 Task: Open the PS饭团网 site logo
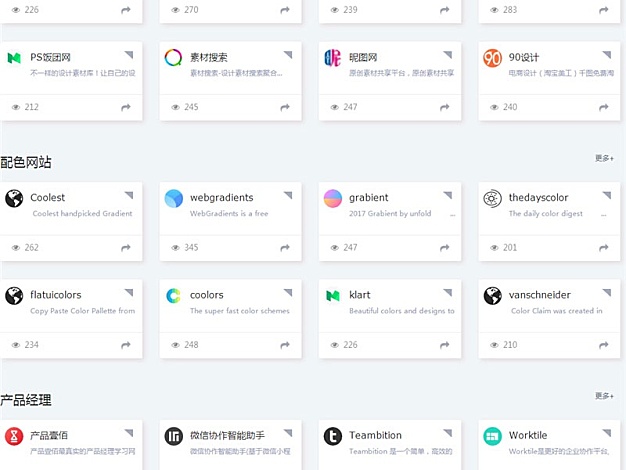[14, 58]
